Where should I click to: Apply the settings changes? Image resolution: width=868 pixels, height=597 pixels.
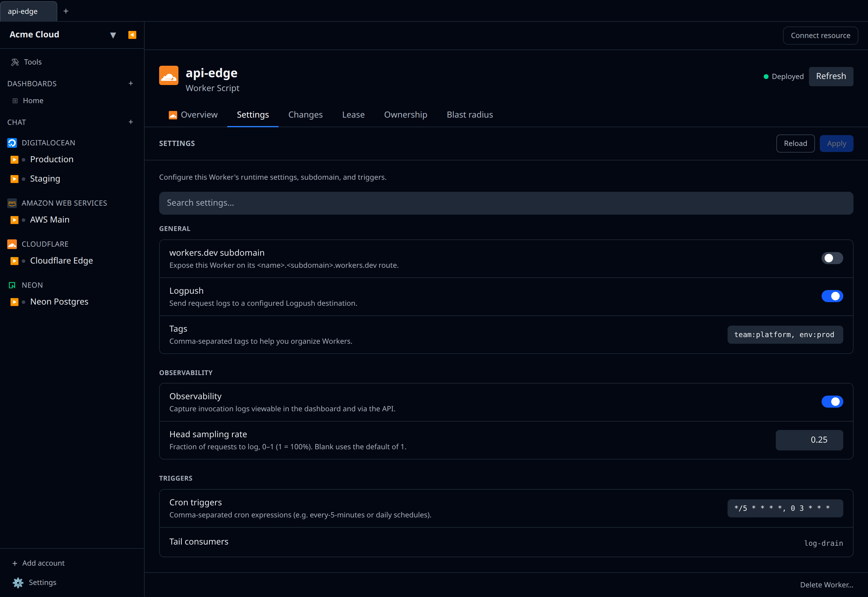pos(836,144)
